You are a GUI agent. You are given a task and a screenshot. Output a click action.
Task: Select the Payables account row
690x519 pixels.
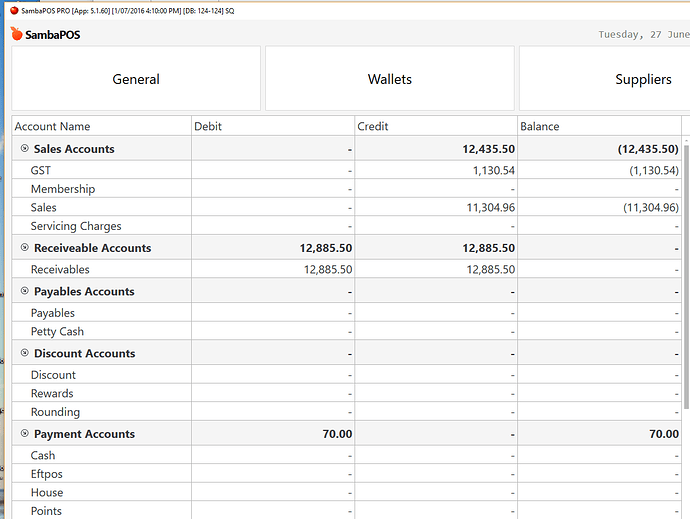pyautogui.click(x=346, y=313)
